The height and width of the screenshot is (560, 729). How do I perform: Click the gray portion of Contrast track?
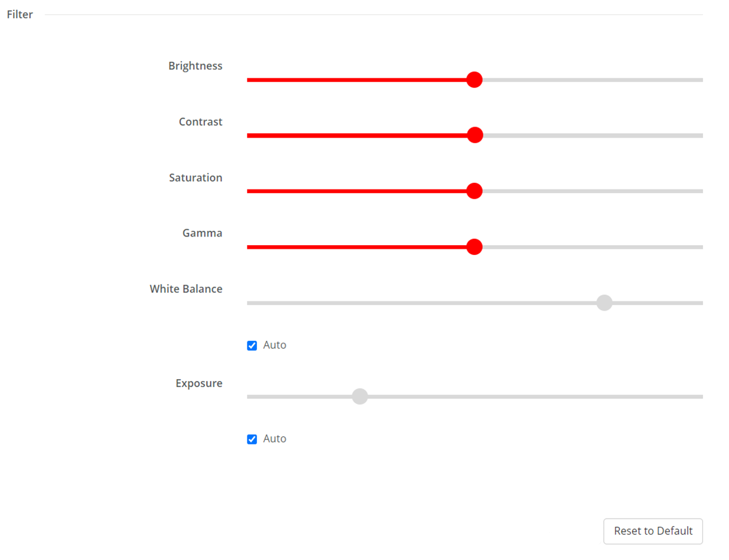click(593, 136)
